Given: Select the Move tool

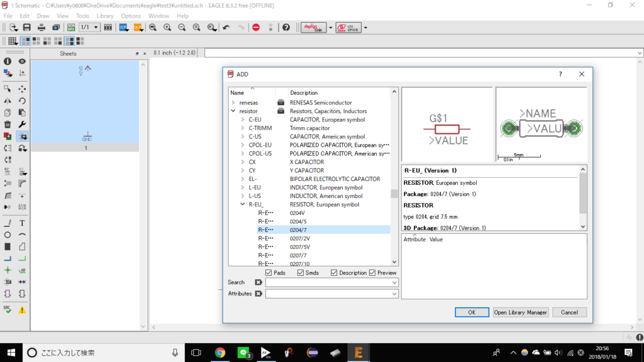Looking at the screenshot, I should click(22, 89).
